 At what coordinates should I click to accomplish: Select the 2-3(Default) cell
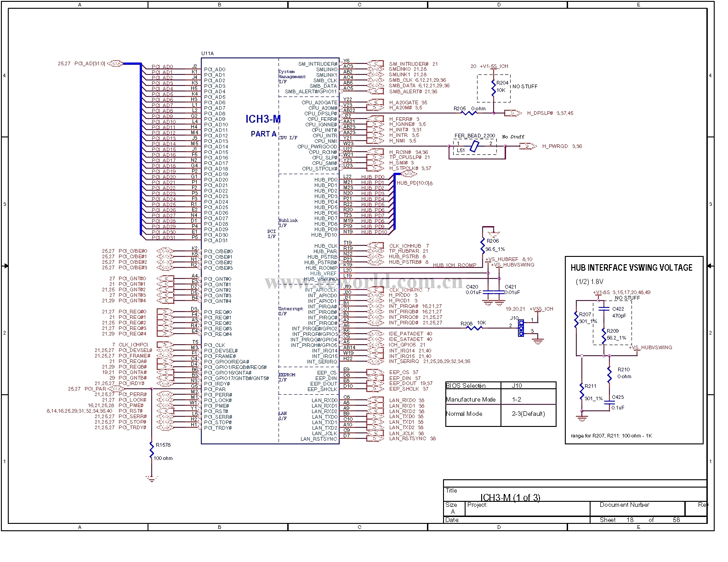(529, 414)
